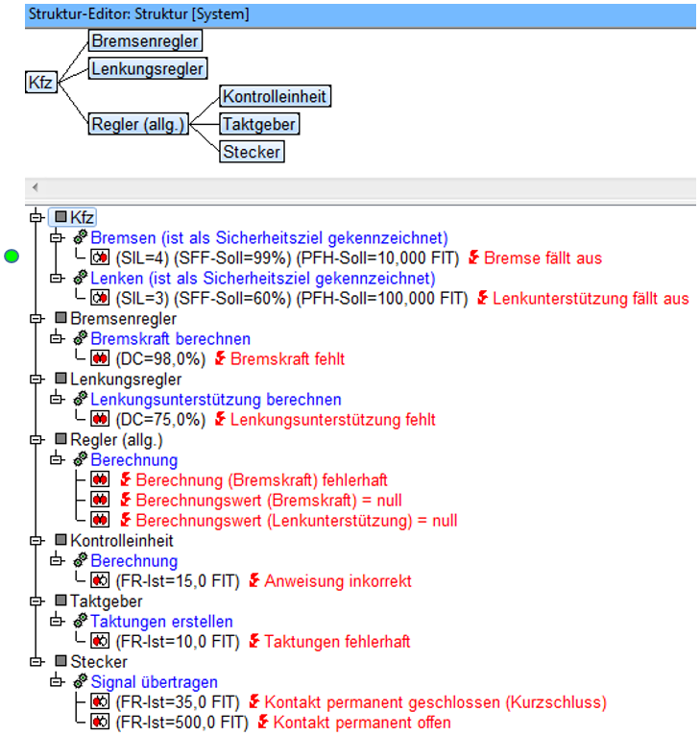Click lightning icon before Lenkunterstützung fällt aus
700x736 pixels.
[x=483, y=297]
